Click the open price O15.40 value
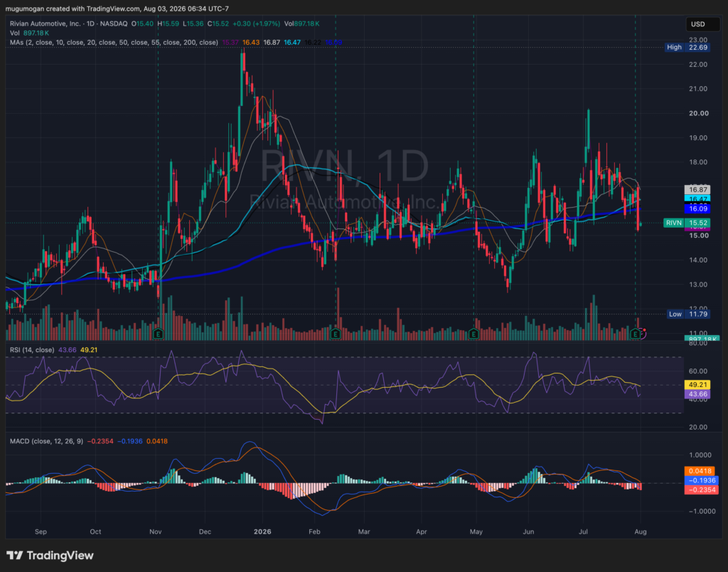 pyautogui.click(x=142, y=23)
